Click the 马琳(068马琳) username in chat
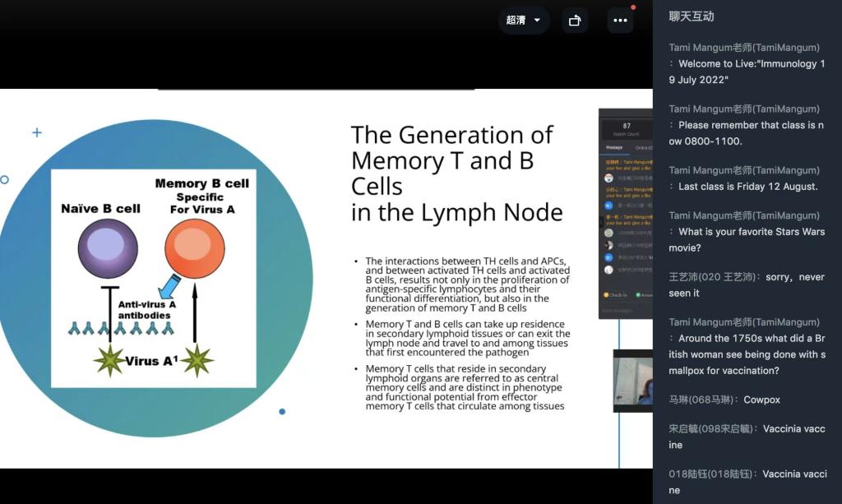This screenshot has height=504, width=842. [x=701, y=400]
